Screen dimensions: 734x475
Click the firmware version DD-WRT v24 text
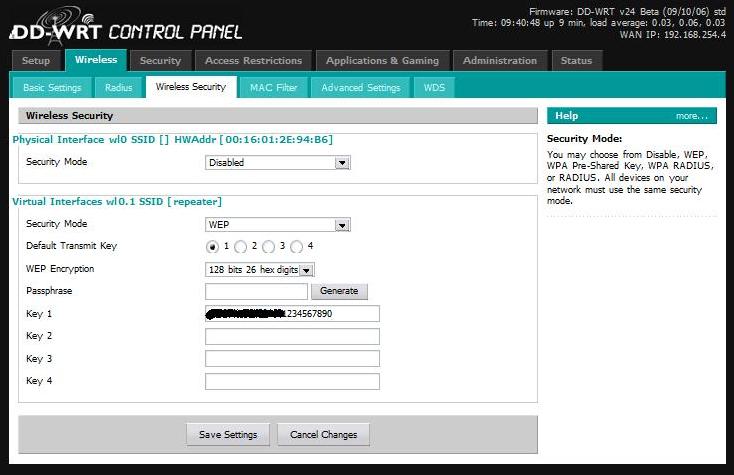click(x=627, y=11)
